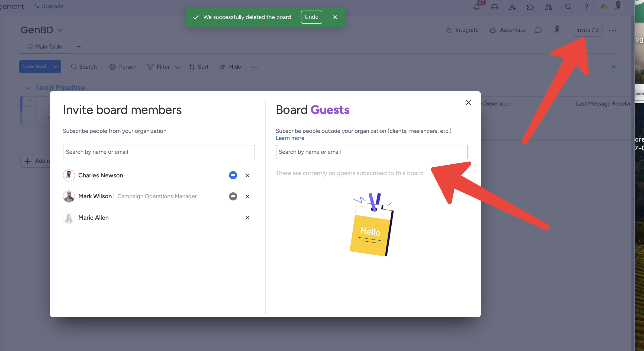
Task: Click the search magnifier in top bar
Action: tap(568, 7)
